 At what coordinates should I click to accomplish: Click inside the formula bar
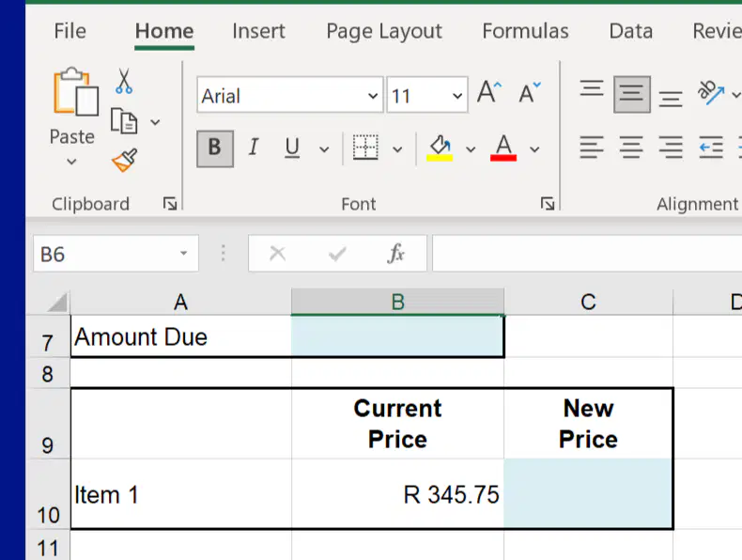(587, 254)
